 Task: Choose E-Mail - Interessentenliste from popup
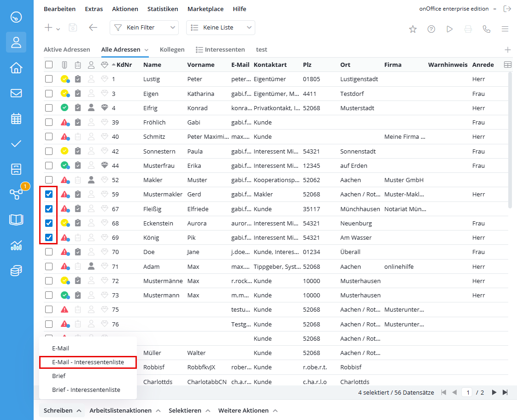pos(88,362)
